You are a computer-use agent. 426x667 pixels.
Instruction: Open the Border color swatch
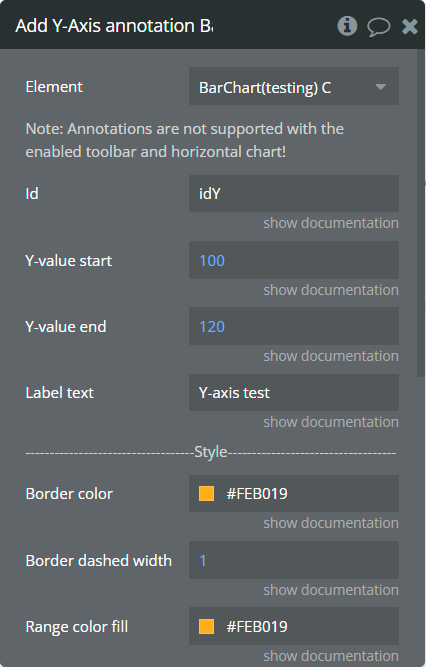206,494
